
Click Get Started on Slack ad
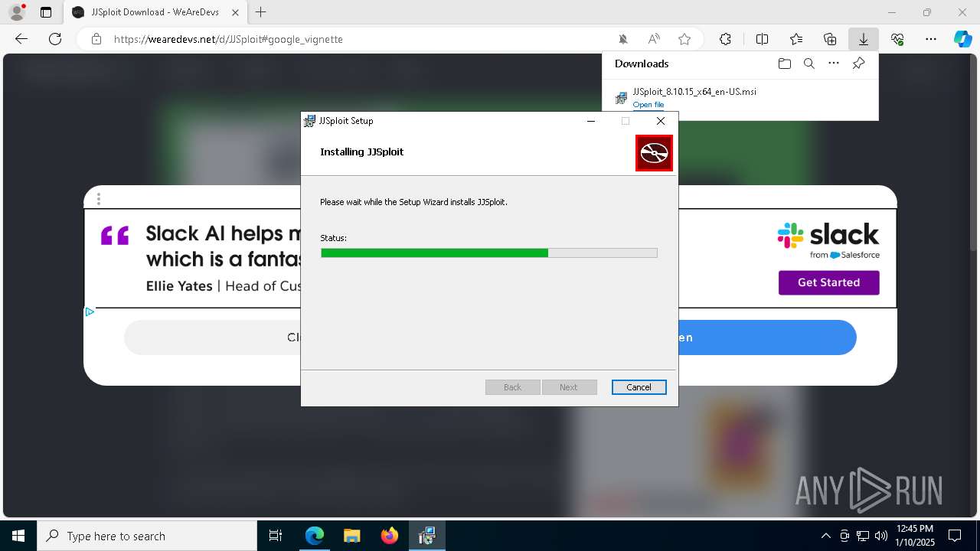(828, 282)
